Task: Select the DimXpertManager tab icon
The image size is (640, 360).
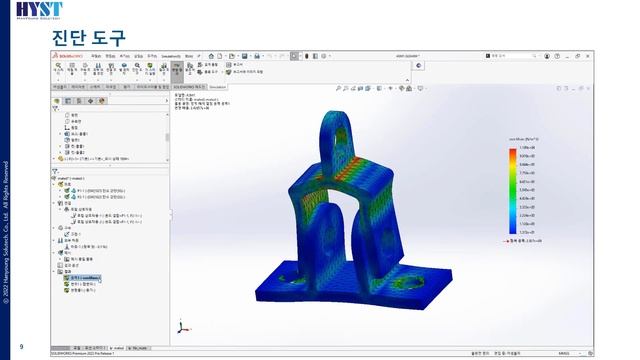Action: pos(91,101)
